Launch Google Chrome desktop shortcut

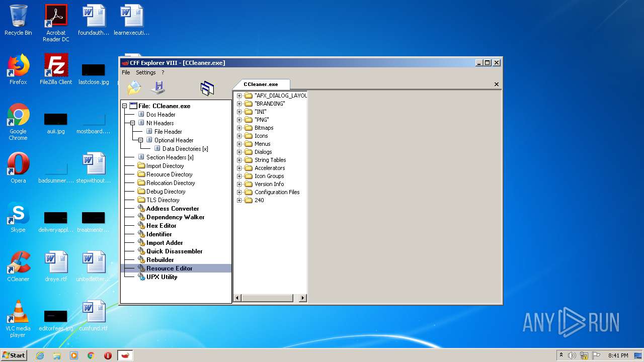[x=18, y=122]
